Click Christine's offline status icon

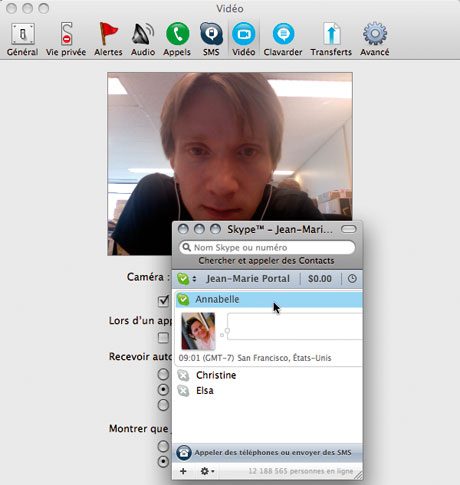coord(183,375)
